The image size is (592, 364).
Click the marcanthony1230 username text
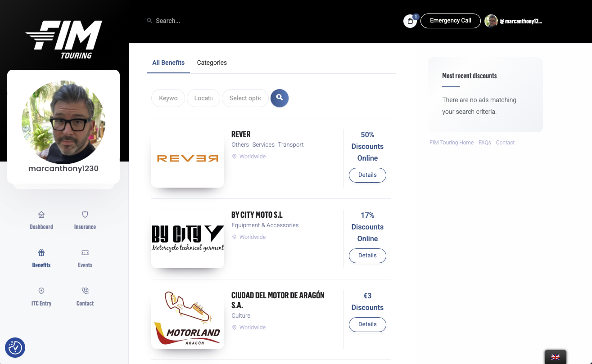pos(63,169)
